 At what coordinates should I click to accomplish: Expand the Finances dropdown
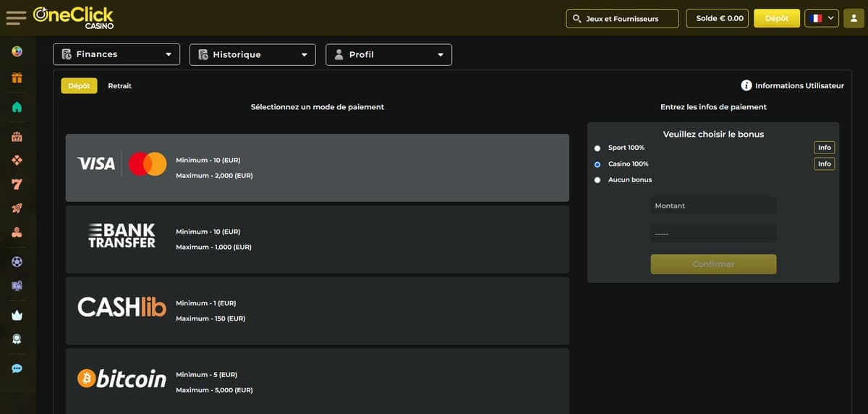pyautogui.click(x=116, y=54)
